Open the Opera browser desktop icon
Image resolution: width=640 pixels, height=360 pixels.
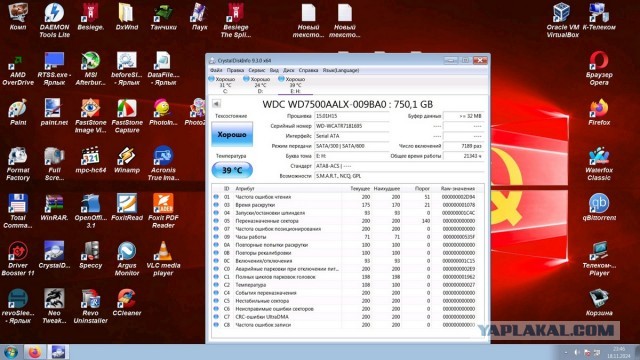pyautogui.click(x=599, y=68)
